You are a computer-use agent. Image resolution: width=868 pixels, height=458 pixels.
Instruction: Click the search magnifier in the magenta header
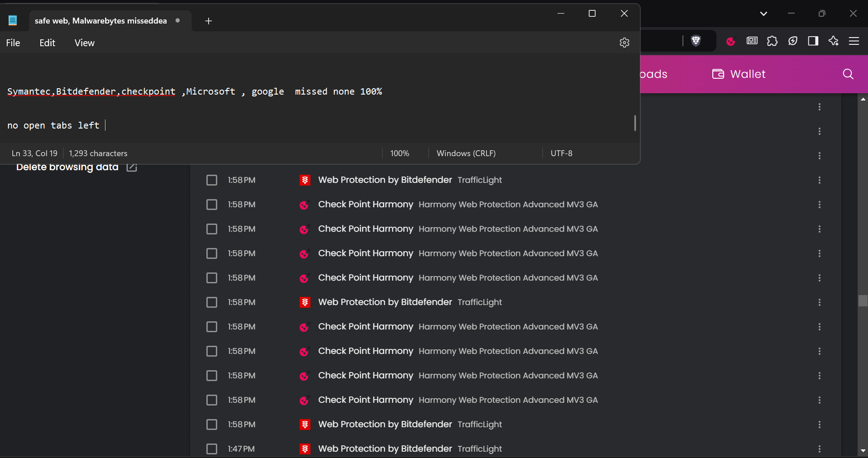pos(848,74)
